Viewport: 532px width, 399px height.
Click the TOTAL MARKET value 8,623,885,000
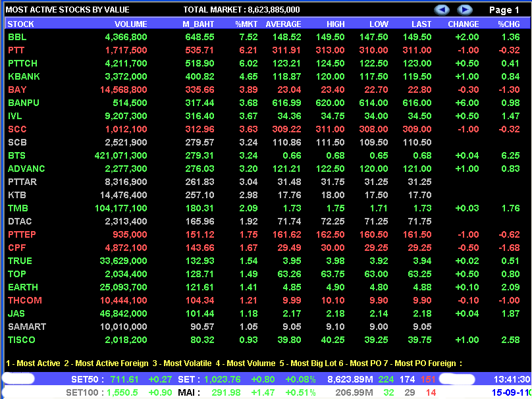pos(274,10)
